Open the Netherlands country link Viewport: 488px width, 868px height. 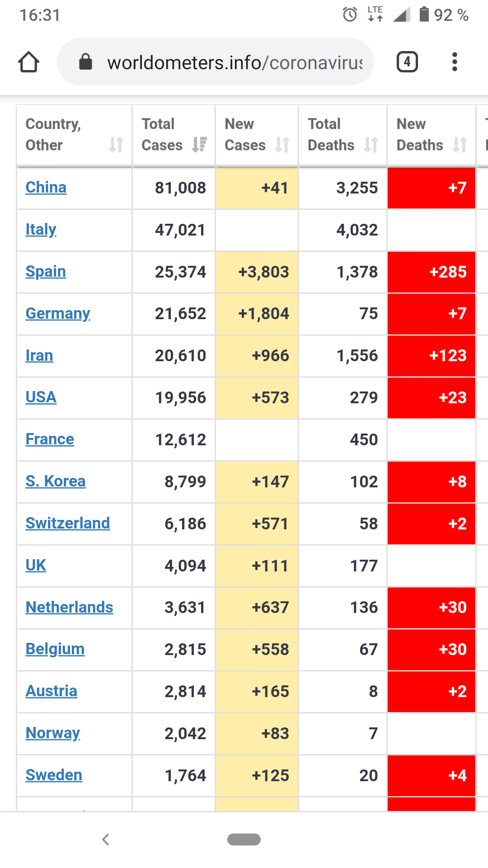point(70,607)
